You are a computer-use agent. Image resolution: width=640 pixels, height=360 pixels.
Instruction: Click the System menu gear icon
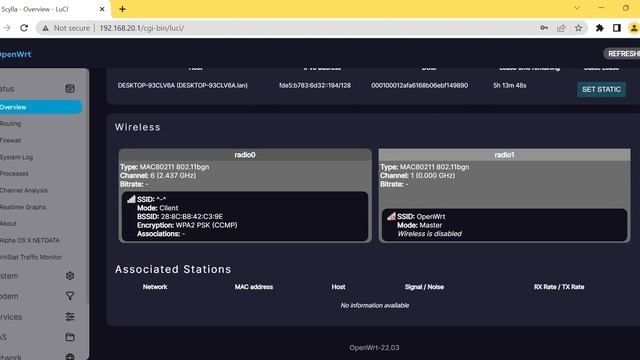[70, 276]
